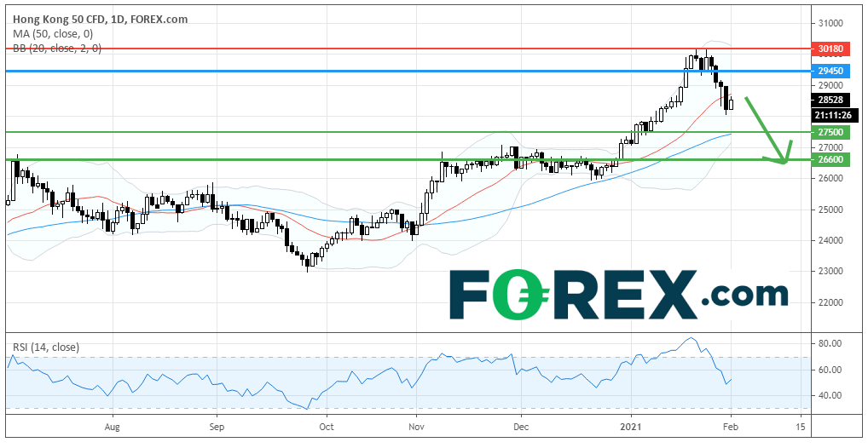The width and height of the screenshot is (868, 448).
Task: Click the blue 29450 price label
Action: pyautogui.click(x=830, y=71)
